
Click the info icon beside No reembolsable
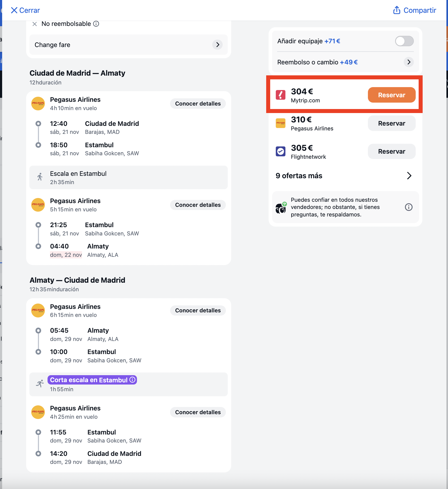click(x=96, y=24)
